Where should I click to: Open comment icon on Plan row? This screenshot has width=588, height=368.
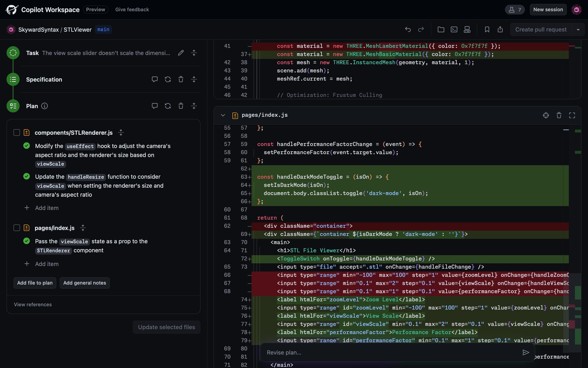tap(155, 106)
